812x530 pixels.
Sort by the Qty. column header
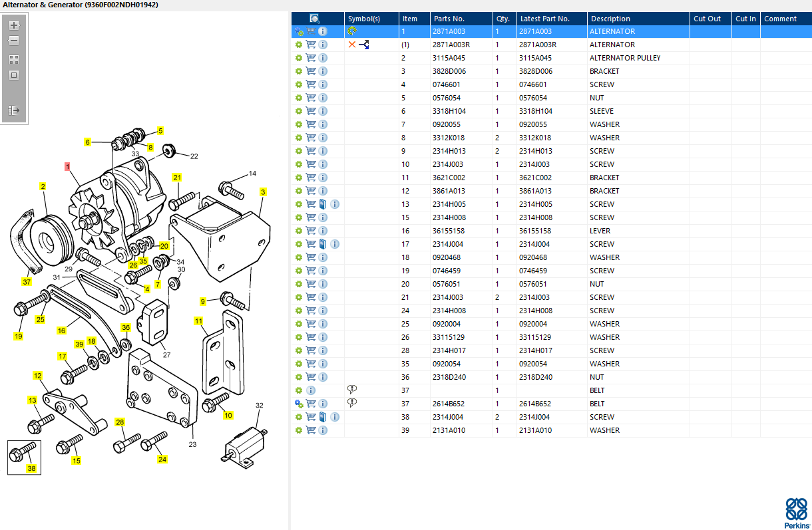click(504, 19)
